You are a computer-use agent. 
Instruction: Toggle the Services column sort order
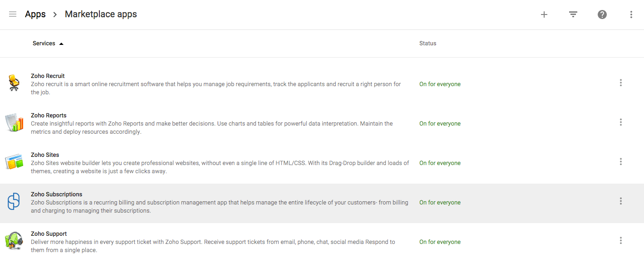click(48, 43)
